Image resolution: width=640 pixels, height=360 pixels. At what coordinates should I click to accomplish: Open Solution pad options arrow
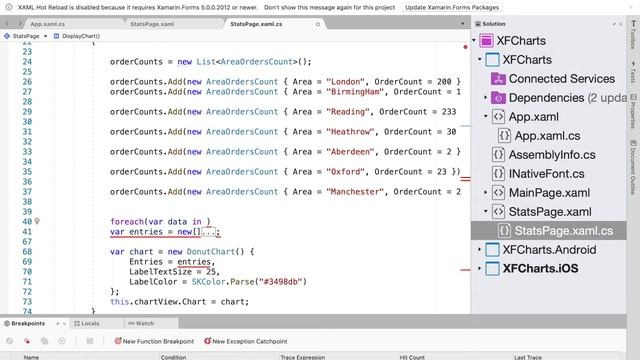614,24
